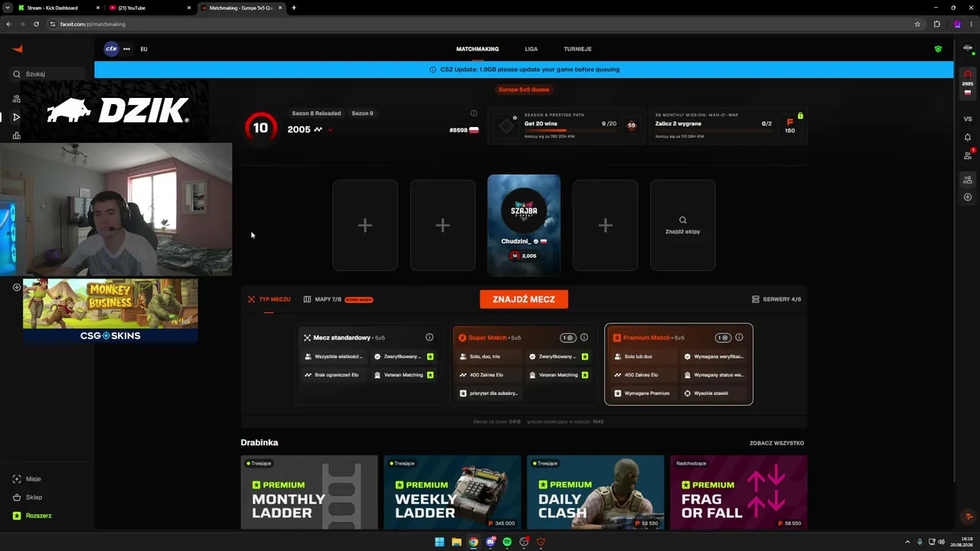The height and width of the screenshot is (551, 980).
Task: Reload the faceit.com page
Action: point(36,24)
